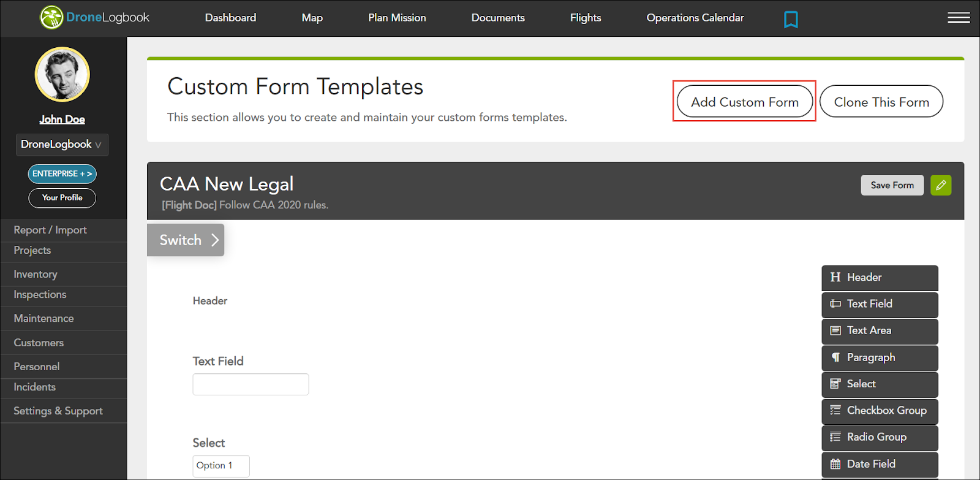
Task: Add a Date Field element
Action: 880,464
